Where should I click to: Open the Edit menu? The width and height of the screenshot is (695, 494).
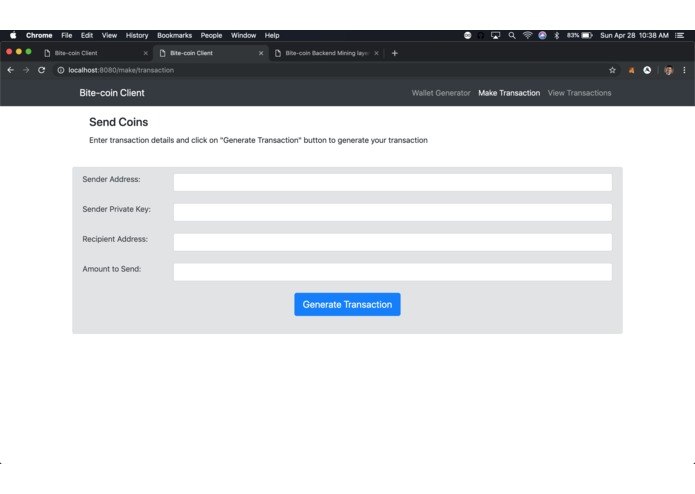point(87,35)
